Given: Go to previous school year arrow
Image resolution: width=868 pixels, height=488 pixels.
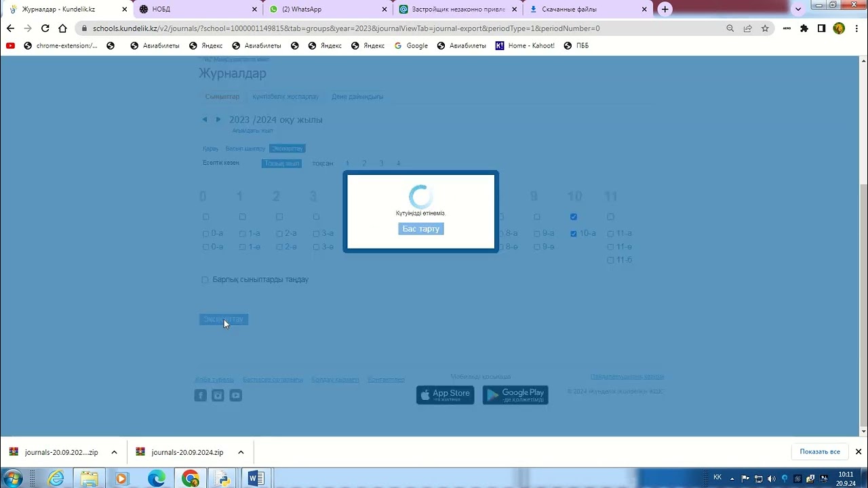Looking at the screenshot, I should (205, 119).
